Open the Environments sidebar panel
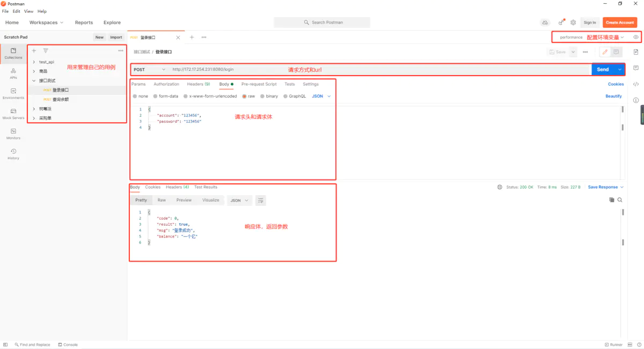Screen dimensions: 644x349 (x=13, y=94)
